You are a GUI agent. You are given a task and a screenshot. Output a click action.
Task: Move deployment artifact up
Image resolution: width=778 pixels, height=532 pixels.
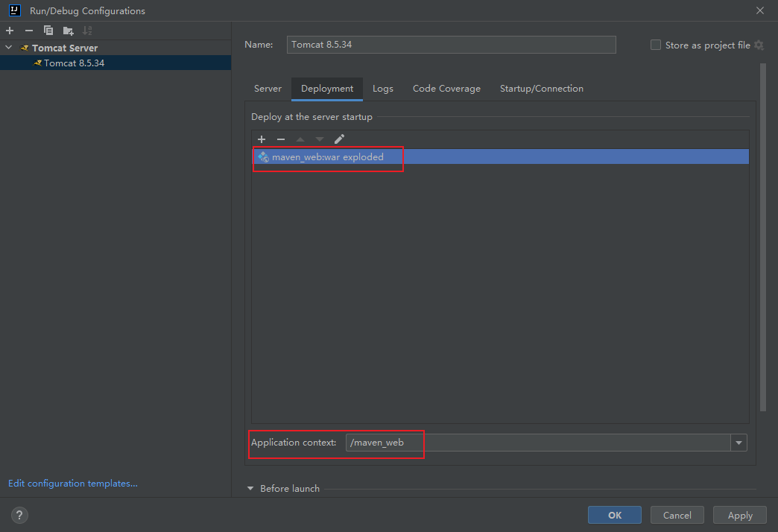pos(300,139)
